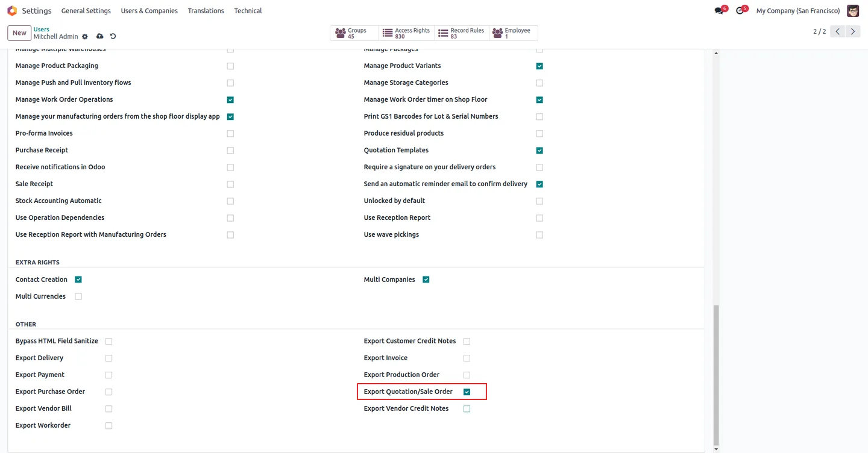Uncheck Export Quotation/Sale Order checkbox
Image resolution: width=868 pixels, height=453 pixels.
point(467,392)
